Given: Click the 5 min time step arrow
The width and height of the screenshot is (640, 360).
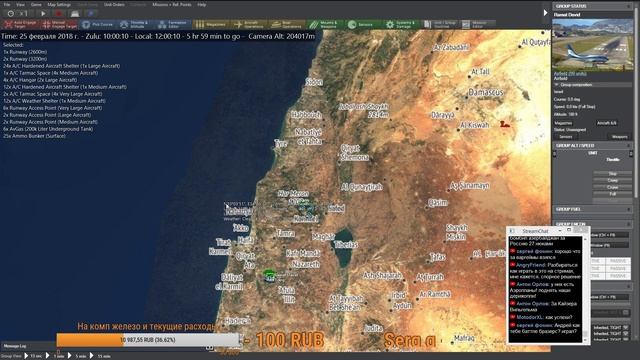Looking at the screenshot, I should click(x=70, y=356).
